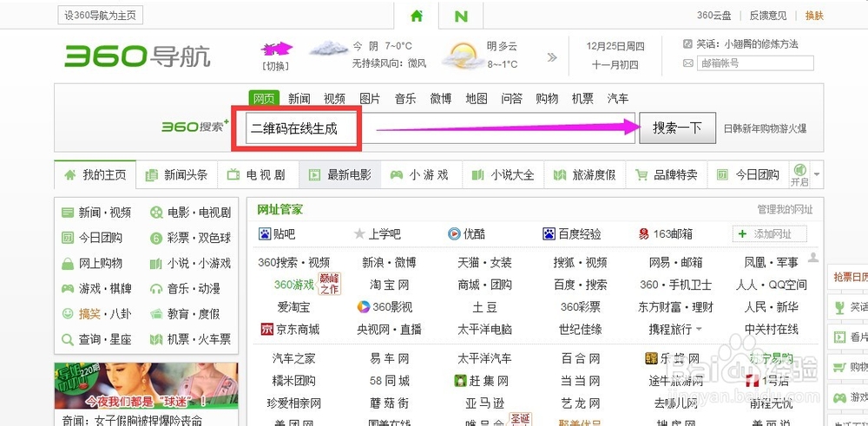Open the 反馈意见 link
The width and height of the screenshot is (868, 426).
(768, 16)
